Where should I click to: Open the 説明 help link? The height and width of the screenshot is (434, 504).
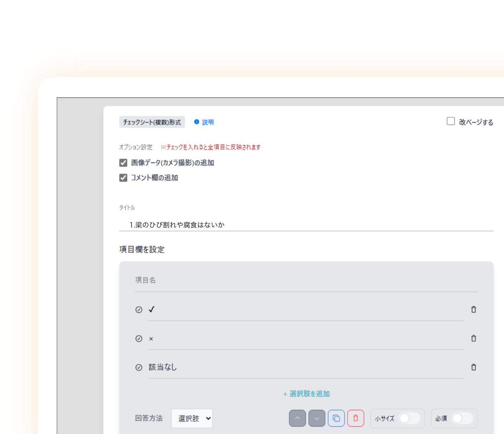click(x=208, y=122)
